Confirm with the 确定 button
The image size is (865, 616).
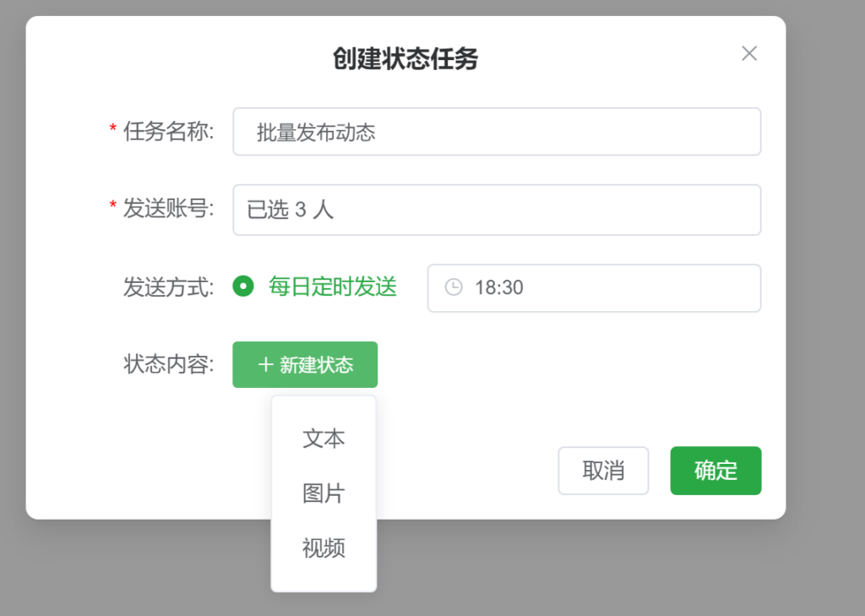[715, 471]
